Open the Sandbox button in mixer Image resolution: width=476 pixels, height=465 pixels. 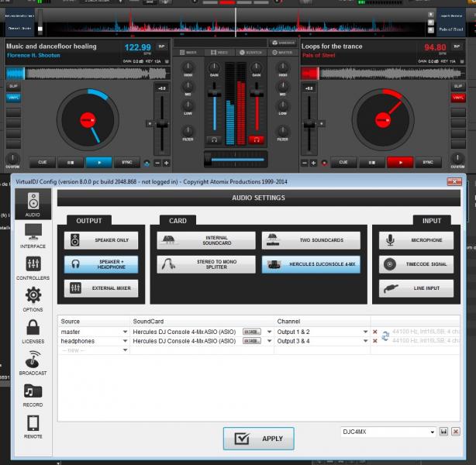pos(283,43)
